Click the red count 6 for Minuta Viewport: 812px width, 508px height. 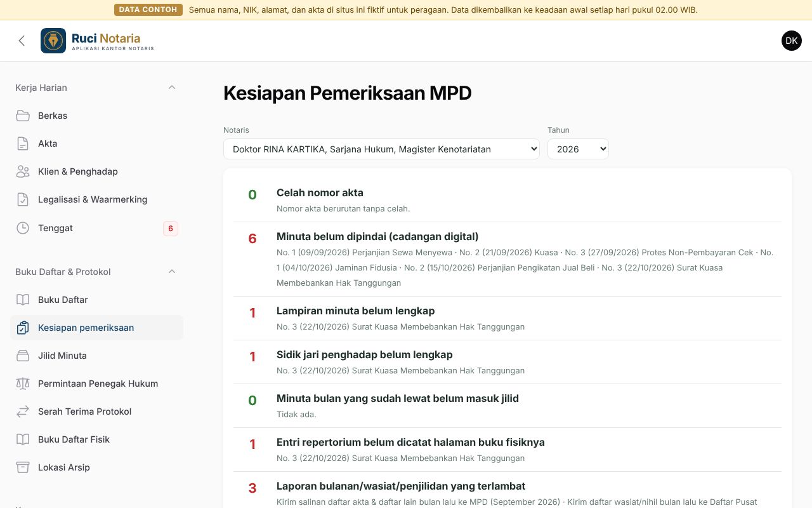click(x=252, y=239)
